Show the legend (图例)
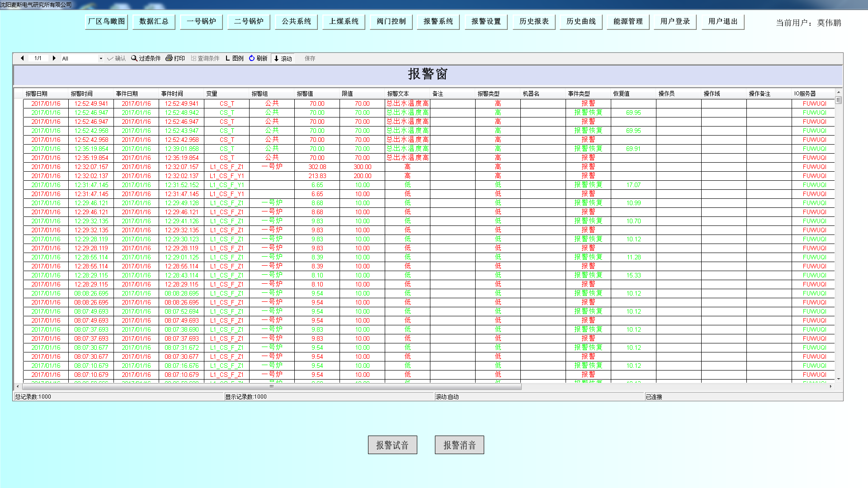Viewport: 868px width, 488px height. click(x=234, y=58)
